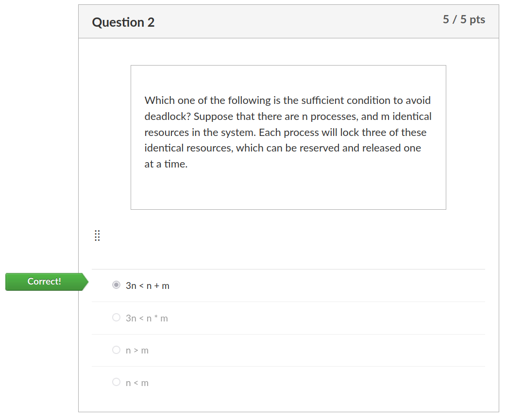Choose the radio button for 3n < n * m
Image resolution: width=506 pixels, height=420 pixels.
pos(116,318)
